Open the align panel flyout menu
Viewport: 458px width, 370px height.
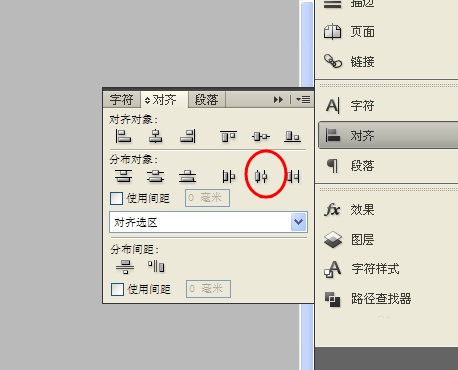tap(303, 99)
